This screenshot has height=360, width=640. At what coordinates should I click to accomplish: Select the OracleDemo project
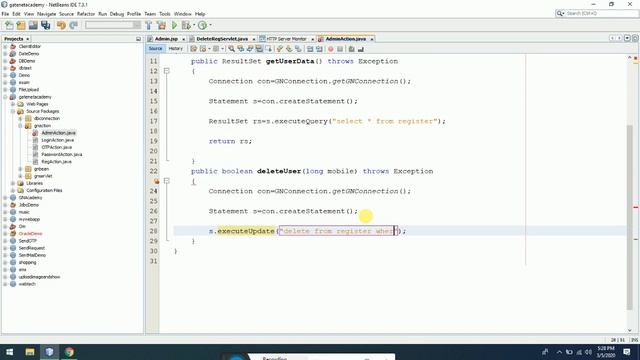coord(30,233)
